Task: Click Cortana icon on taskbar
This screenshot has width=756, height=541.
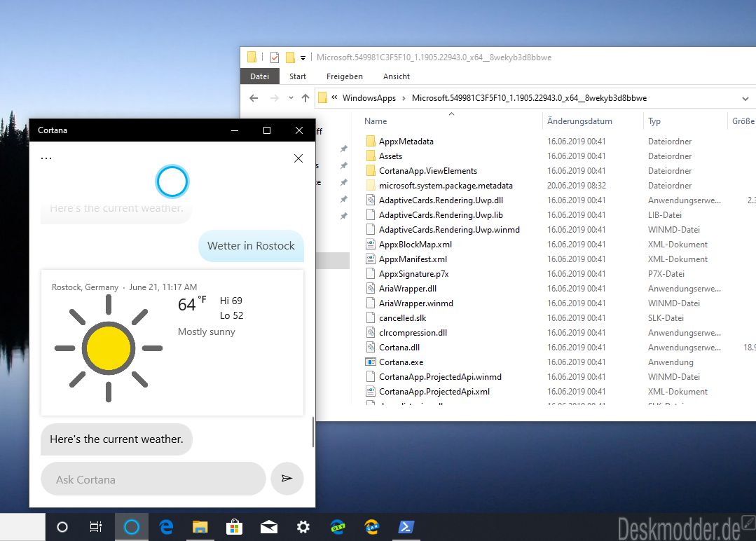Action: (x=132, y=527)
